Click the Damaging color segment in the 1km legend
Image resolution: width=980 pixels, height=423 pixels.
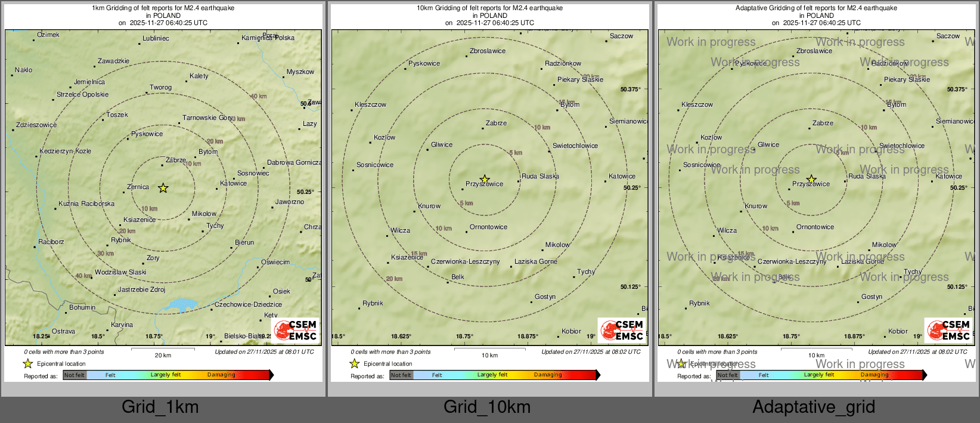click(221, 375)
